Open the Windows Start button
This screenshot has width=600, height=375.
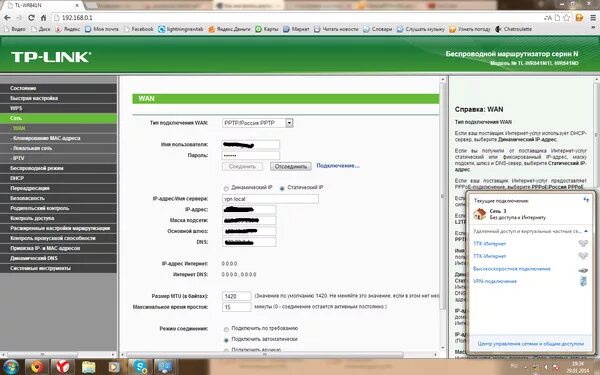click(11, 367)
